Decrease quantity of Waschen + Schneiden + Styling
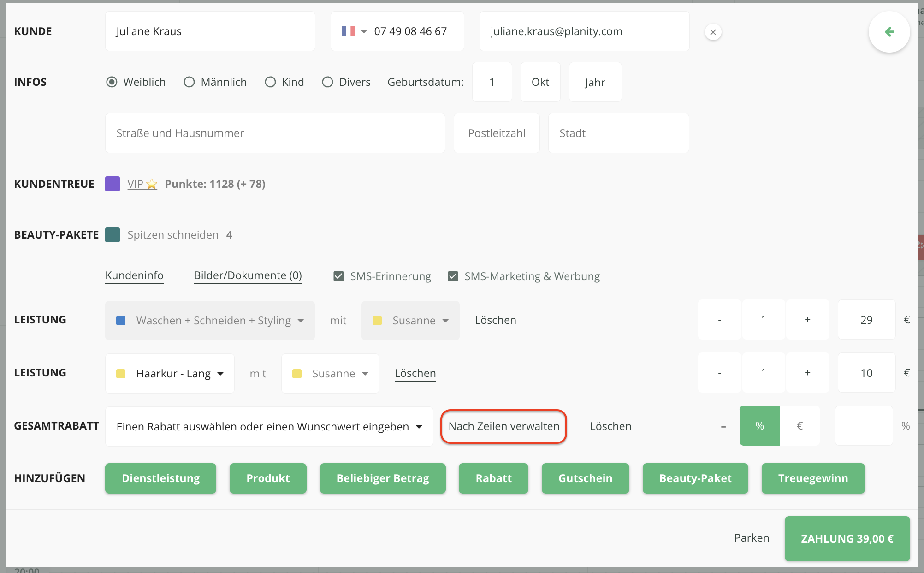 tap(719, 320)
